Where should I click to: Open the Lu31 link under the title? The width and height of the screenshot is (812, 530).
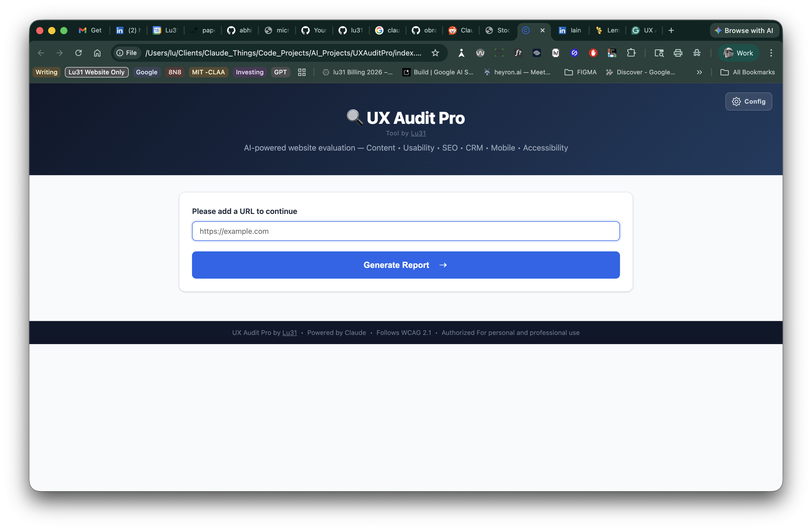(x=418, y=133)
